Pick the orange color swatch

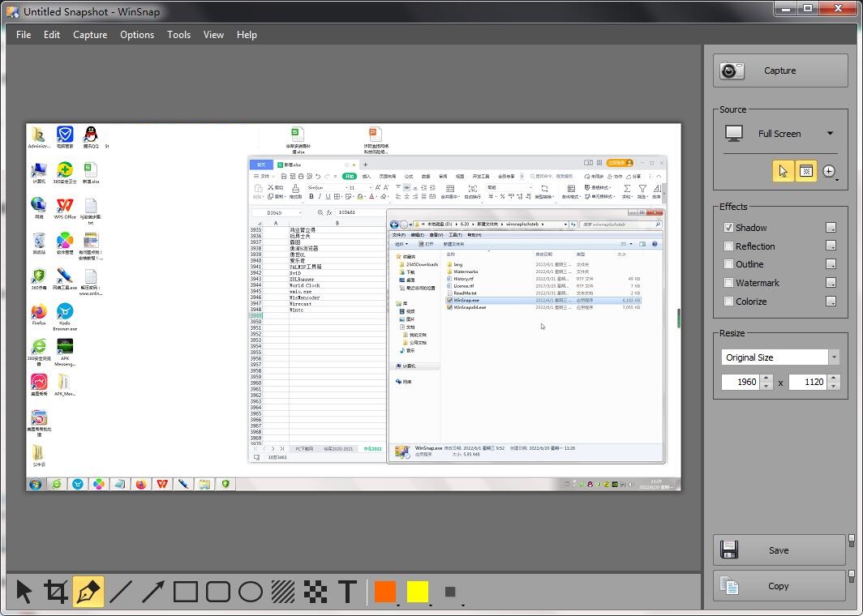384,592
